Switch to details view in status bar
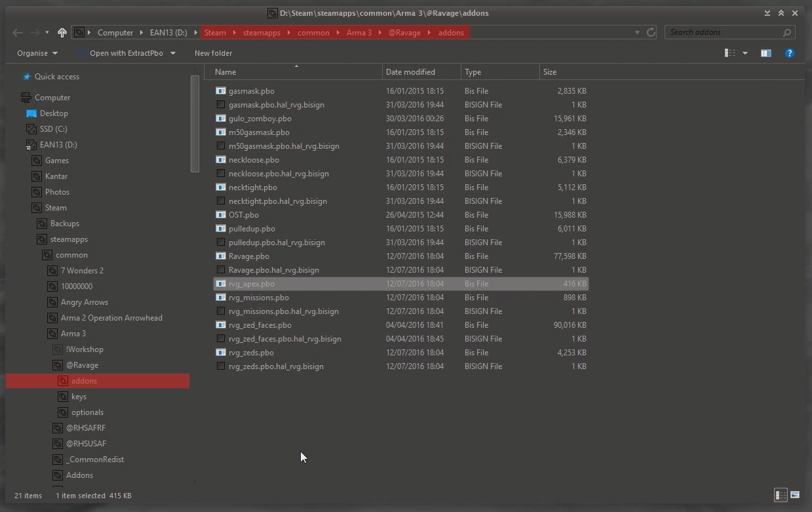The image size is (812, 512). [x=781, y=495]
